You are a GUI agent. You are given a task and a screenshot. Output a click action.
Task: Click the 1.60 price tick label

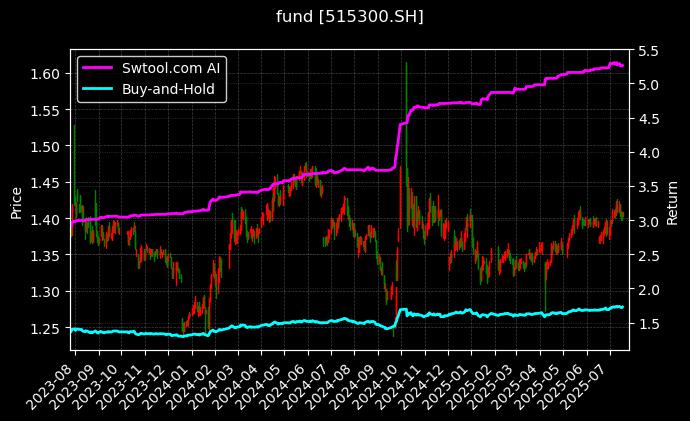[46, 73]
